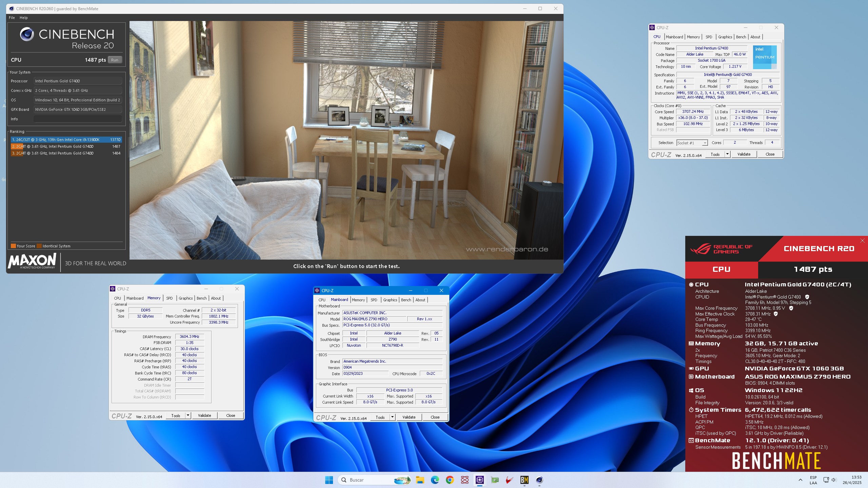Select the CPU tab in CPU-Z Mainboard window

(322, 300)
